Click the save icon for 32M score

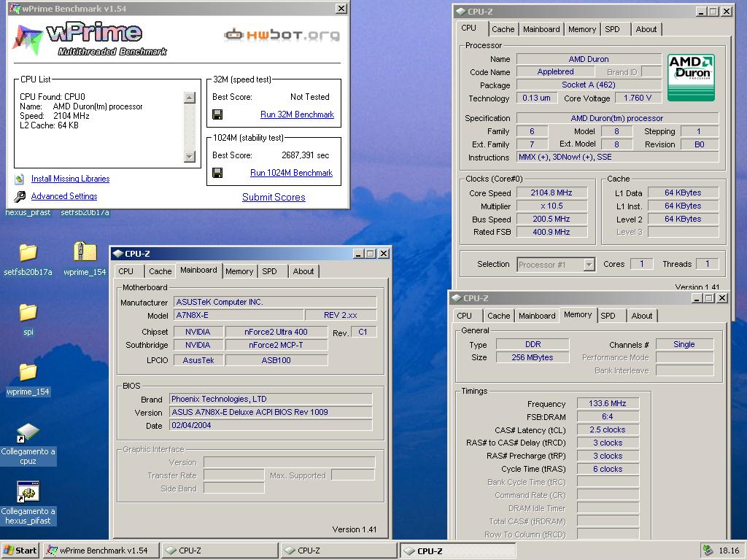pos(217,114)
